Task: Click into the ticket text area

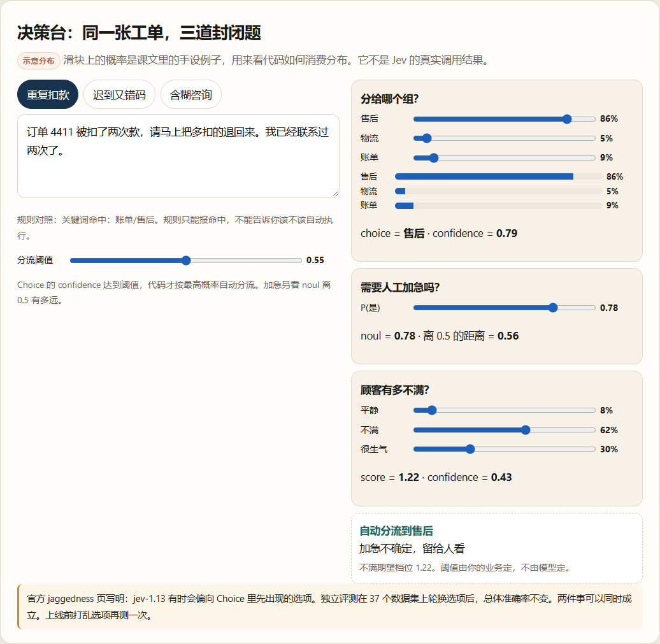Action: (x=178, y=155)
